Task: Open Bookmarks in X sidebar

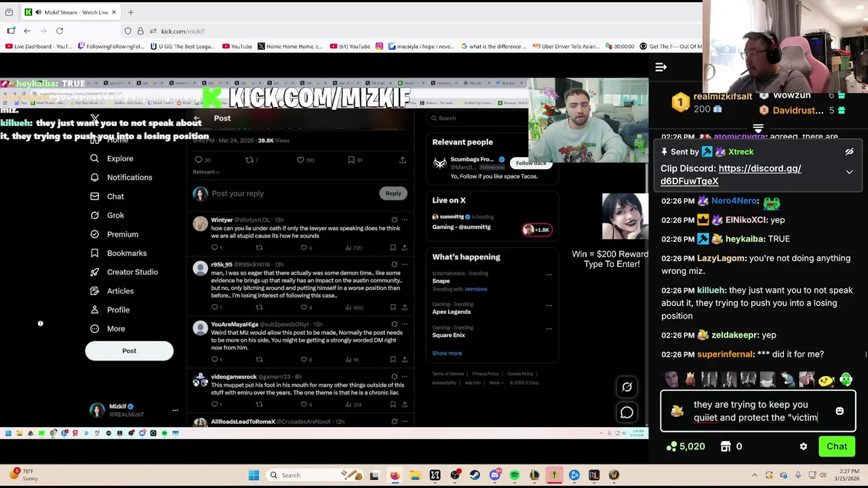Action: coord(118,253)
